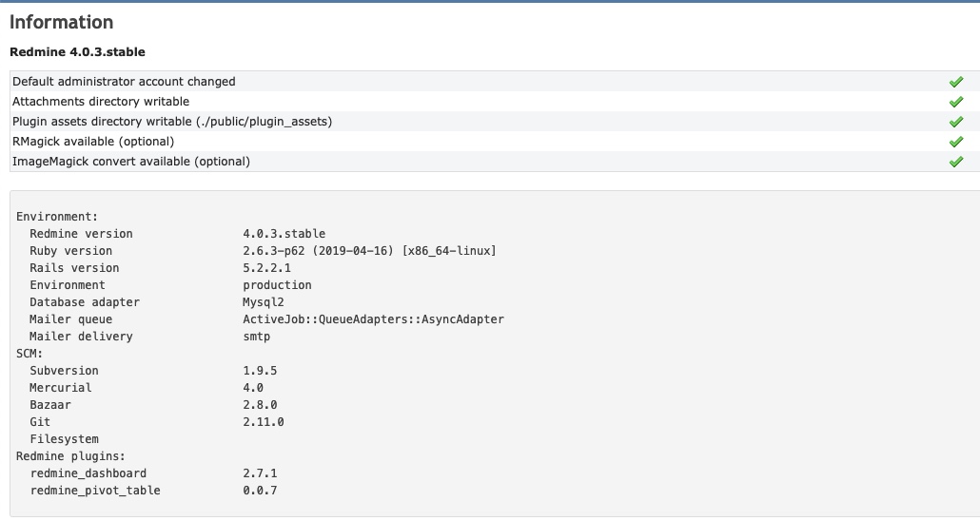Click the SCM: header line

pyautogui.click(x=29, y=354)
